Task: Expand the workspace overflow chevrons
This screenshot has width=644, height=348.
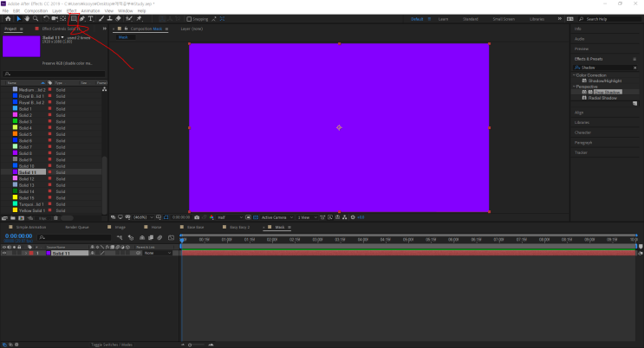Action: [559, 19]
